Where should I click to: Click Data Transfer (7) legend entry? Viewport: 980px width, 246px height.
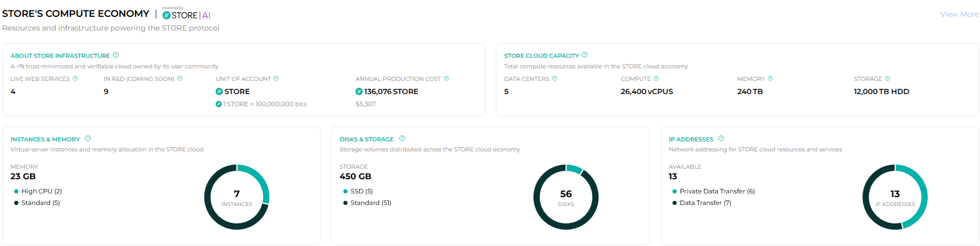702,203
